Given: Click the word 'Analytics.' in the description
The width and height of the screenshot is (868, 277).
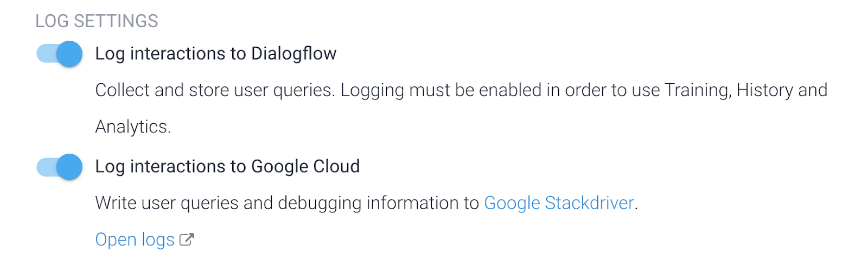Looking at the screenshot, I should (133, 127).
